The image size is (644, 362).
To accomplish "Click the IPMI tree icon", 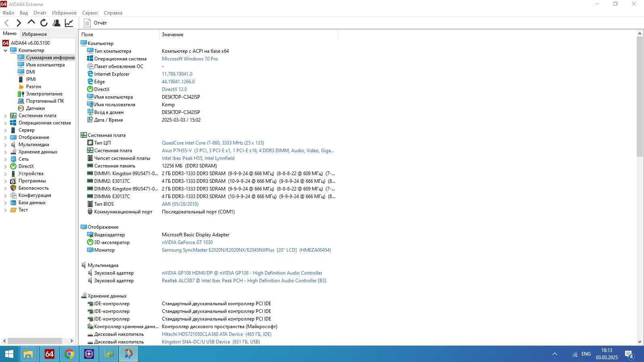I will pos(21,79).
